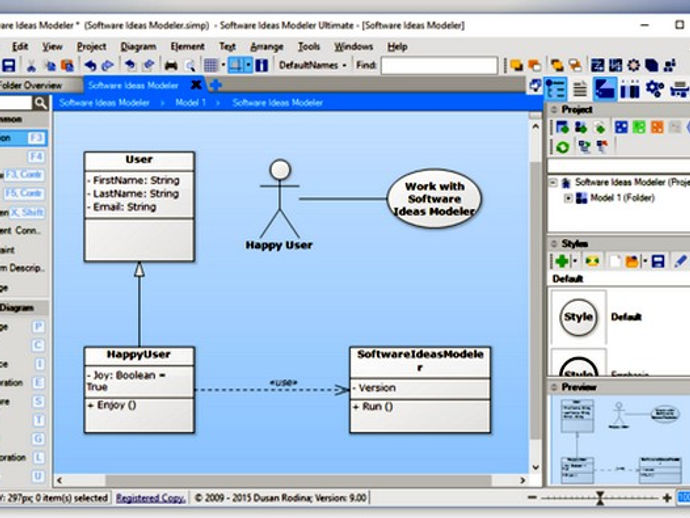Select the Work with Software Ideas Modeler use case
This screenshot has height=518, width=690.
[434, 199]
